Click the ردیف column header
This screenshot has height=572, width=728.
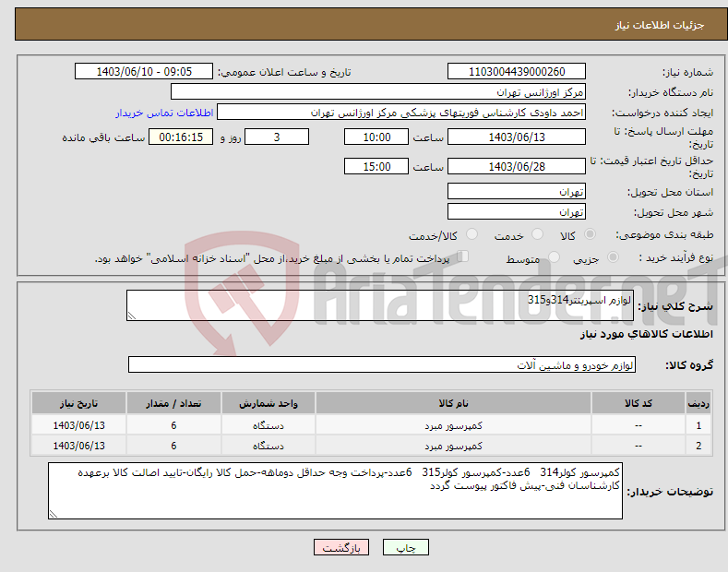click(x=698, y=403)
